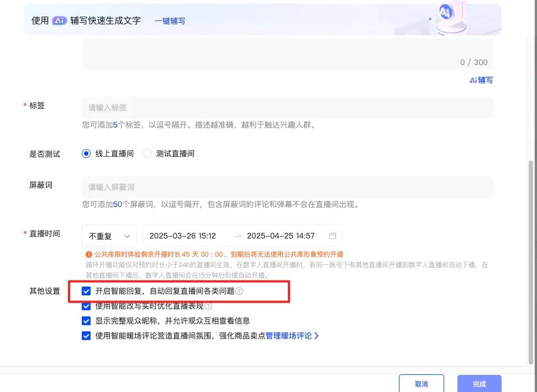The image size is (537, 392).
Task: Disable 开启智能回复 checkbox
Action: tap(87, 291)
